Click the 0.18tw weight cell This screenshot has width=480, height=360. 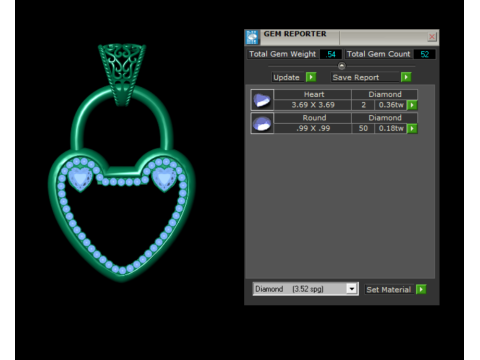click(x=391, y=128)
